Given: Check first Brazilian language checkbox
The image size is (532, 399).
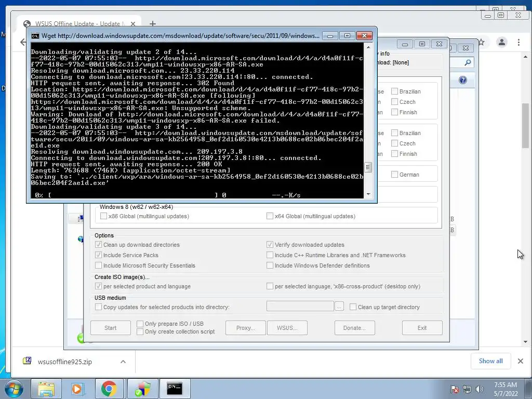Looking at the screenshot, I should tap(394, 91).
